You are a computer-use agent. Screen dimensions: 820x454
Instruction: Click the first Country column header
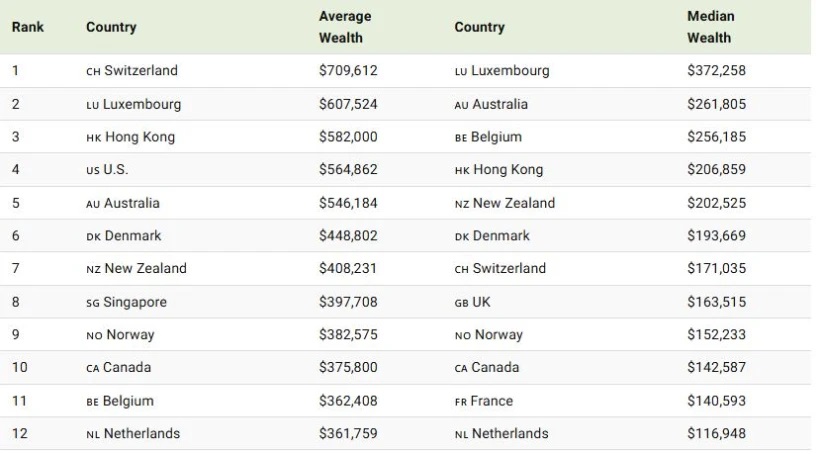pos(111,27)
